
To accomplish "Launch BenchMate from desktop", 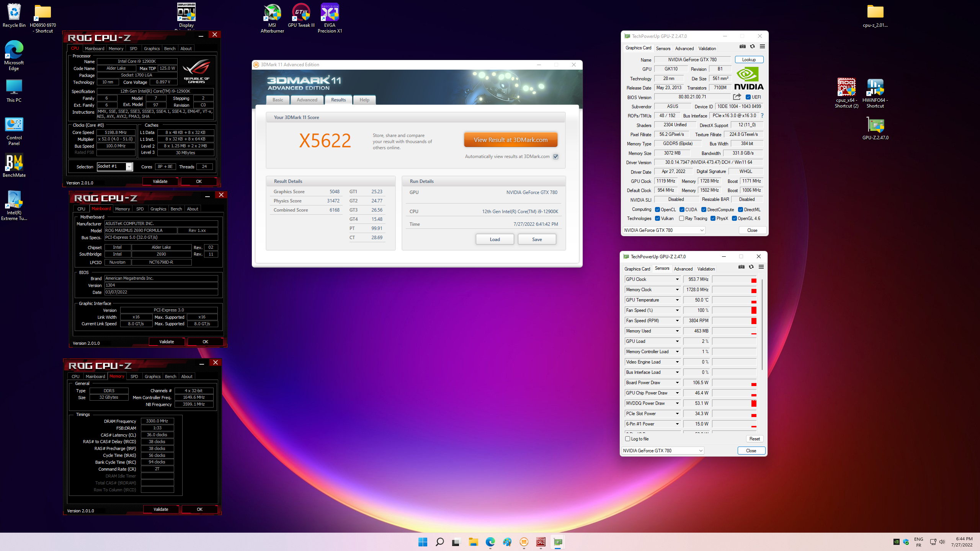I will (14, 165).
